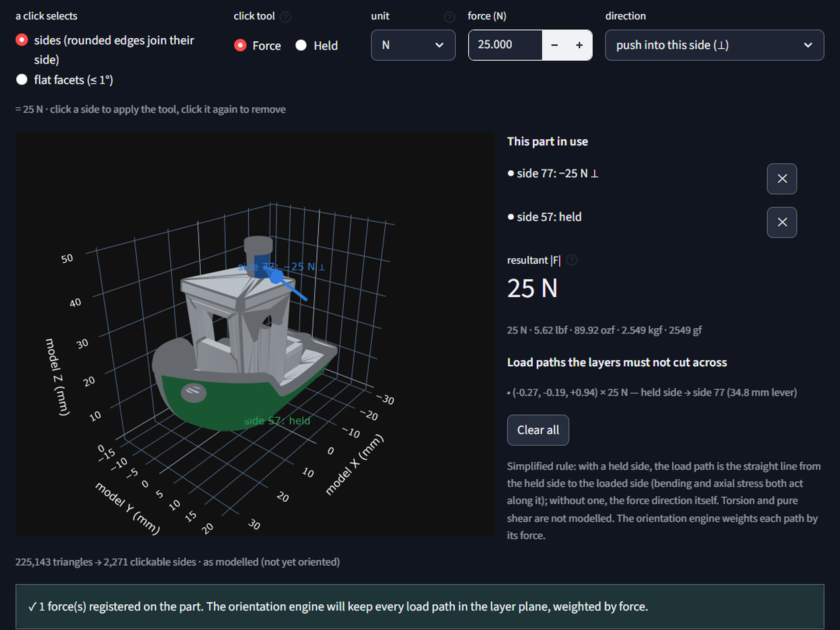Click the blue 'side 77' label in plot

[x=281, y=267]
